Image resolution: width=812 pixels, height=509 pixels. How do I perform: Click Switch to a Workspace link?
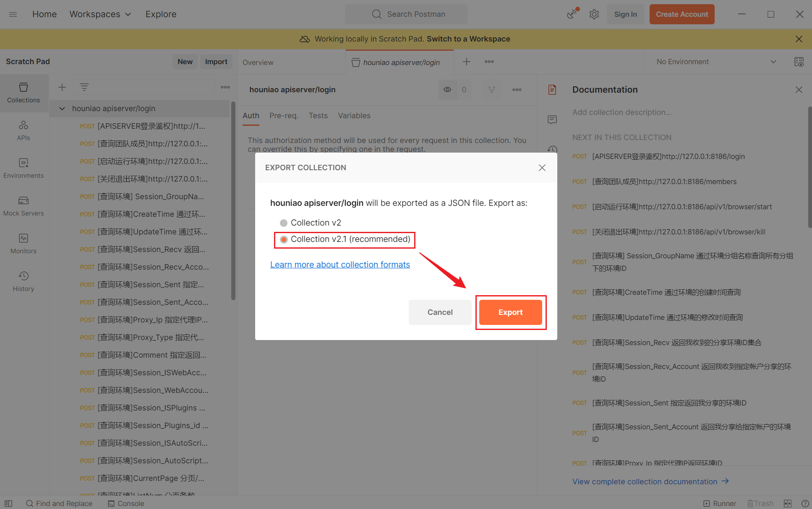(468, 39)
